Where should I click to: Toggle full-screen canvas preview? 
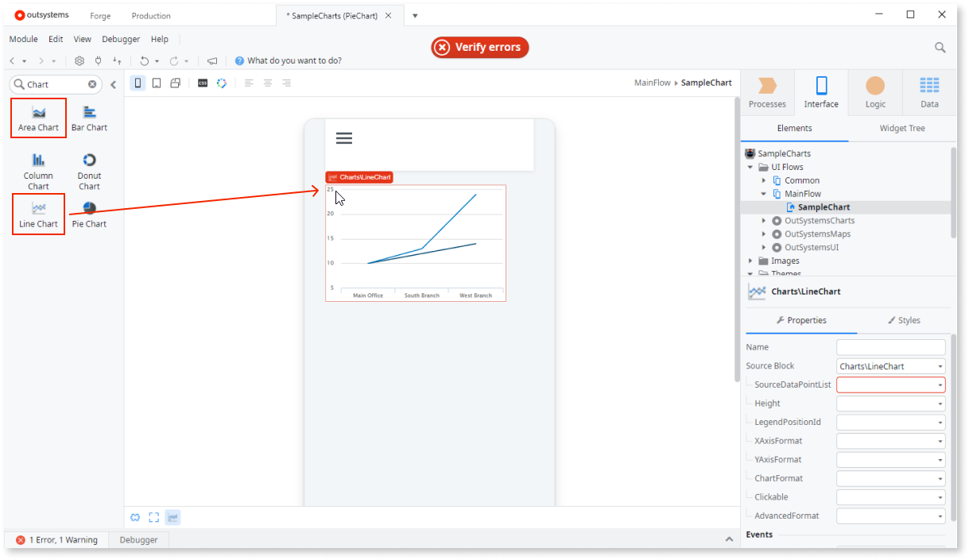[153, 517]
